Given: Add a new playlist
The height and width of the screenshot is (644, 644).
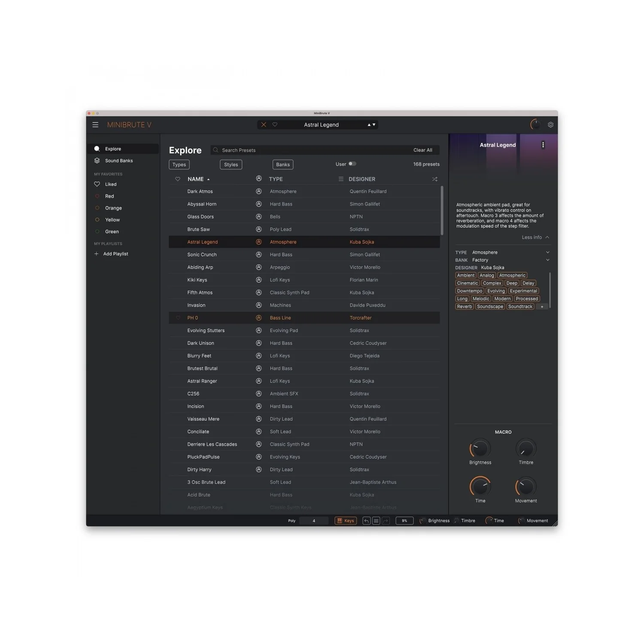Looking at the screenshot, I should (115, 254).
